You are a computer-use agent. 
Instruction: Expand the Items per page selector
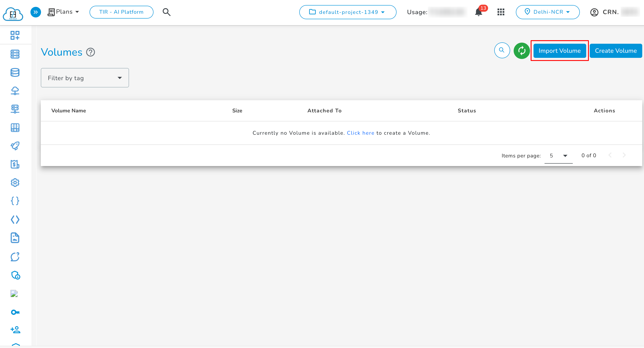point(558,155)
